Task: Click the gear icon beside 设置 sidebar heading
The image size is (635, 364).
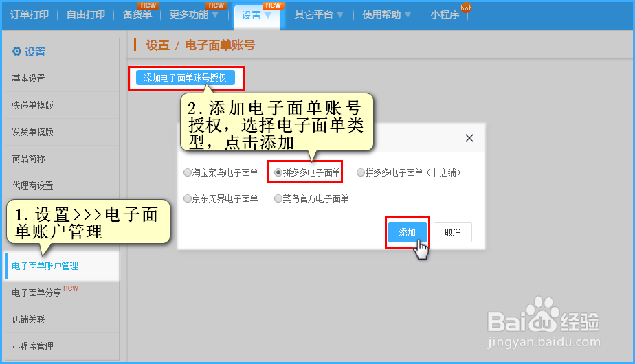Action: point(16,52)
